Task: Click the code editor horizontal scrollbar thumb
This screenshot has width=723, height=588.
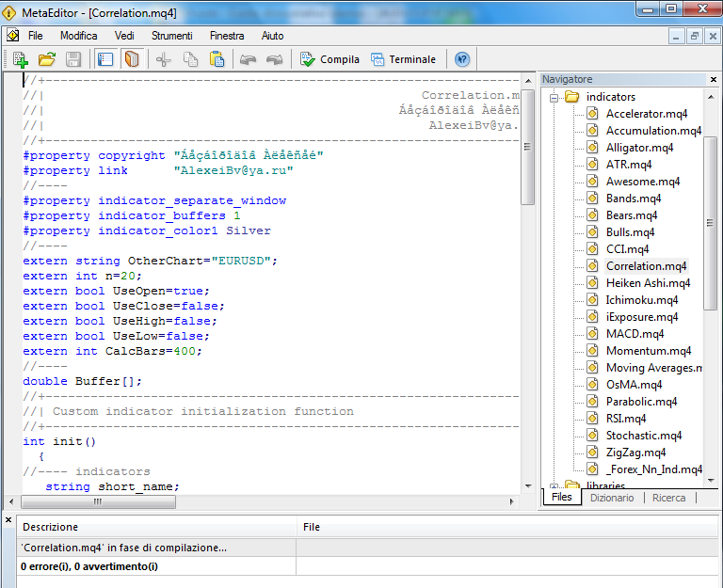Action: (98, 501)
